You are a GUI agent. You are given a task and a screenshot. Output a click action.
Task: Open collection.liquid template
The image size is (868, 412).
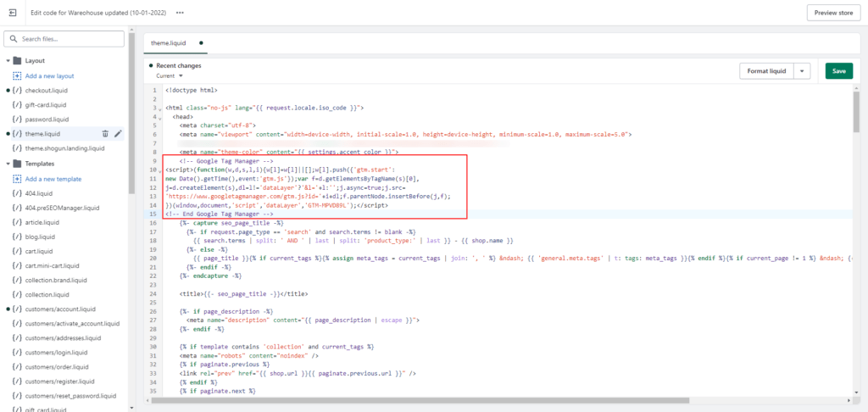coord(47,295)
